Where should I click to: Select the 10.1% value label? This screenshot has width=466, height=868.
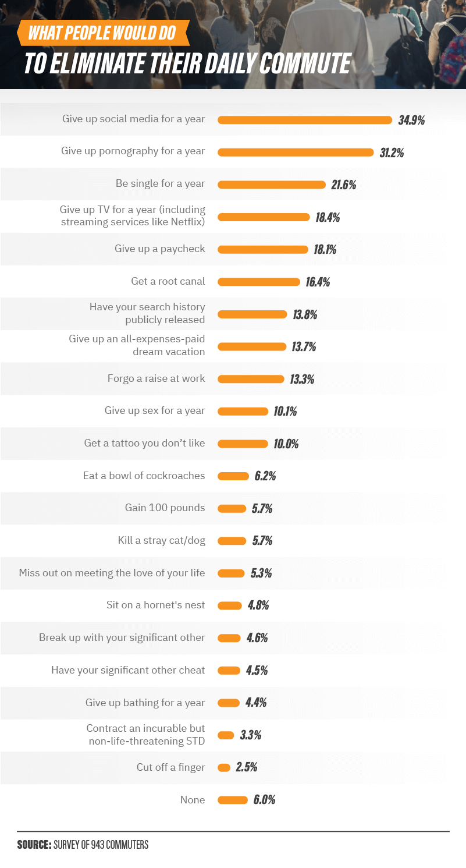tap(285, 412)
